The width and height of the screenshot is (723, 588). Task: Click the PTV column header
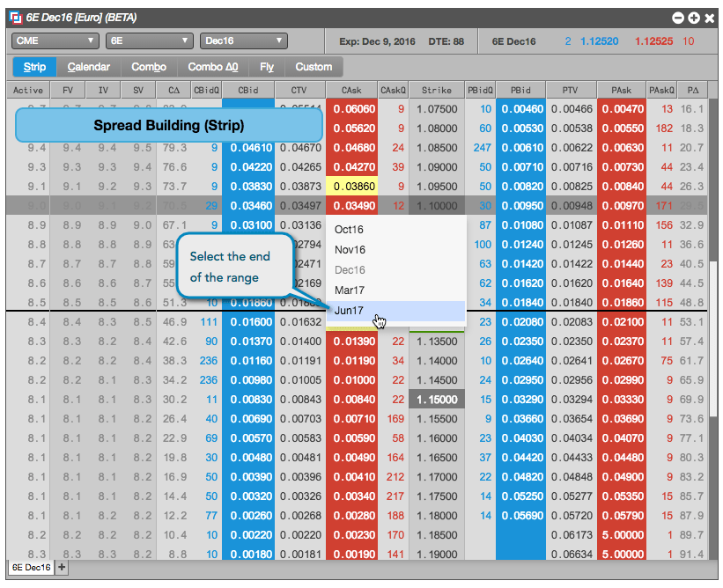click(x=571, y=91)
